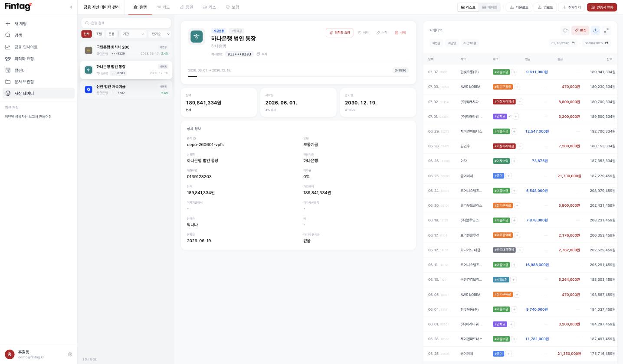The height and width of the screenshot is (364, 623).
Task: Open the 캘린더 page
Action: click(39, 70)
